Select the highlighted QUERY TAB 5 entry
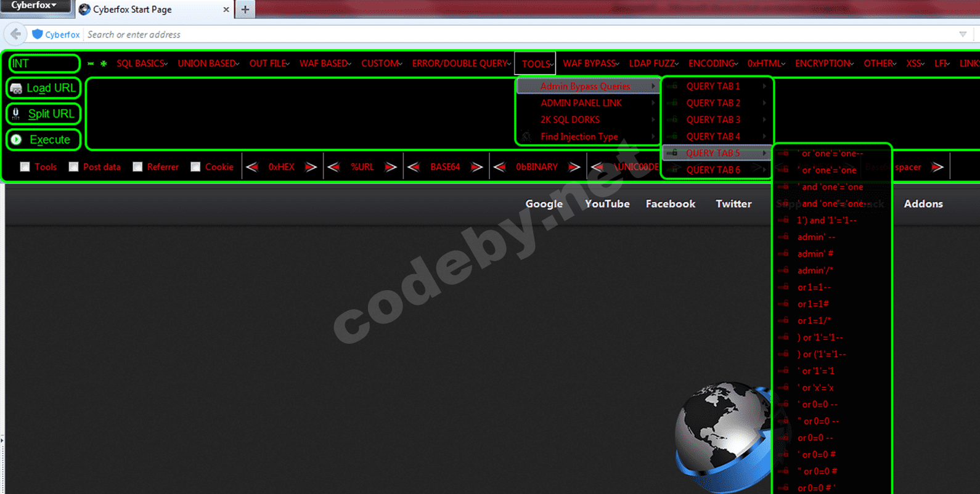The width and height of the screenshot is (980, 494). (717, 153)
